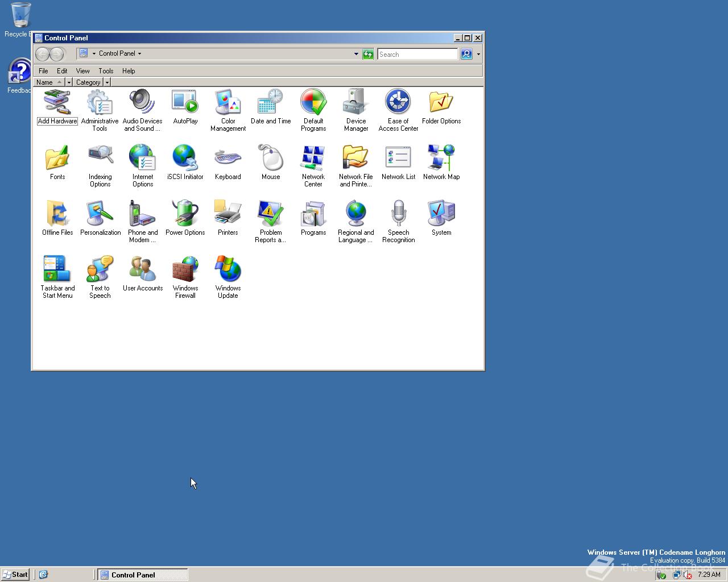Expand the Name column dropdown arrow
The image size is (728, 582).
(69, 82)
